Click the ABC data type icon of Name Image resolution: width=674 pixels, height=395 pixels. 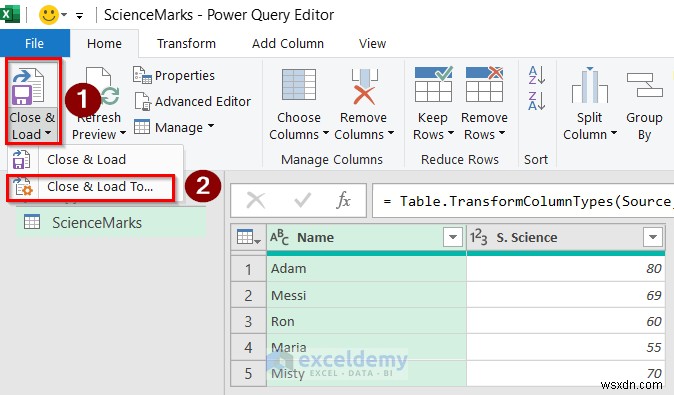279,237
